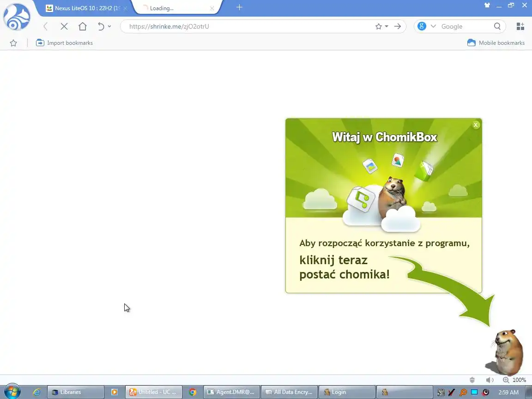Click the Witaj w ChomikBox banner image
This screenshot has width=532, height=399.
[384, 168]
